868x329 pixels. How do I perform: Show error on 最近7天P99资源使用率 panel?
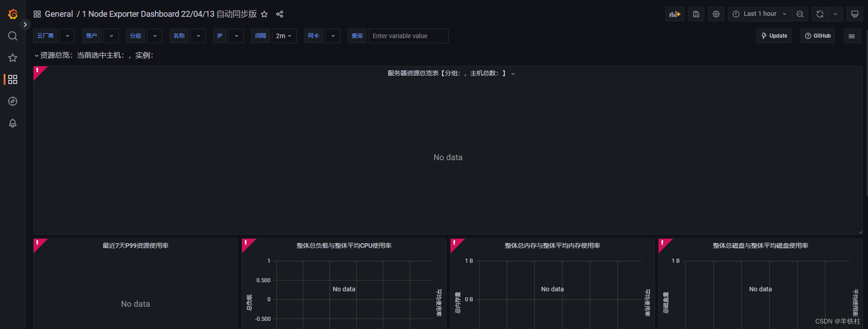point(38,243)
